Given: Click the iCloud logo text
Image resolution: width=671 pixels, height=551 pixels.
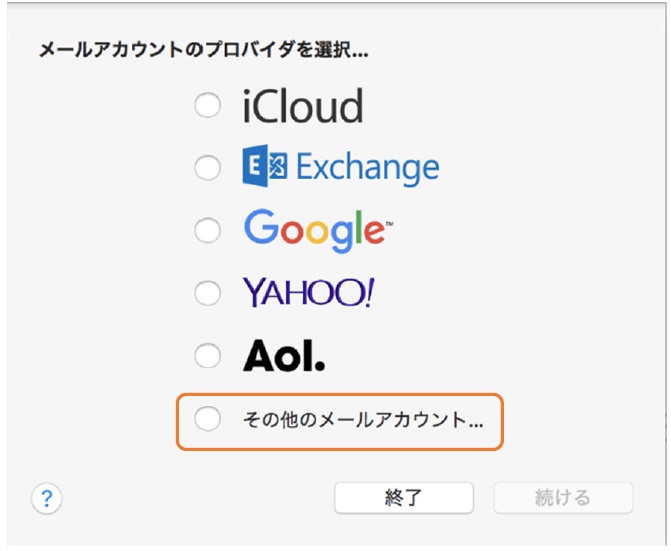Looking at the screenshot, I should pyautogui.click(x=303, y=106).
